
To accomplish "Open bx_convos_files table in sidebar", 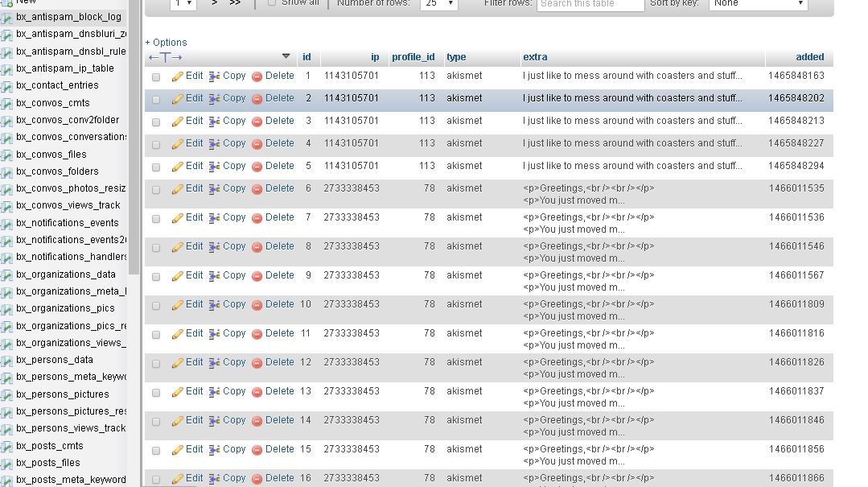I will pyautogui.click(x=51, y=155).
